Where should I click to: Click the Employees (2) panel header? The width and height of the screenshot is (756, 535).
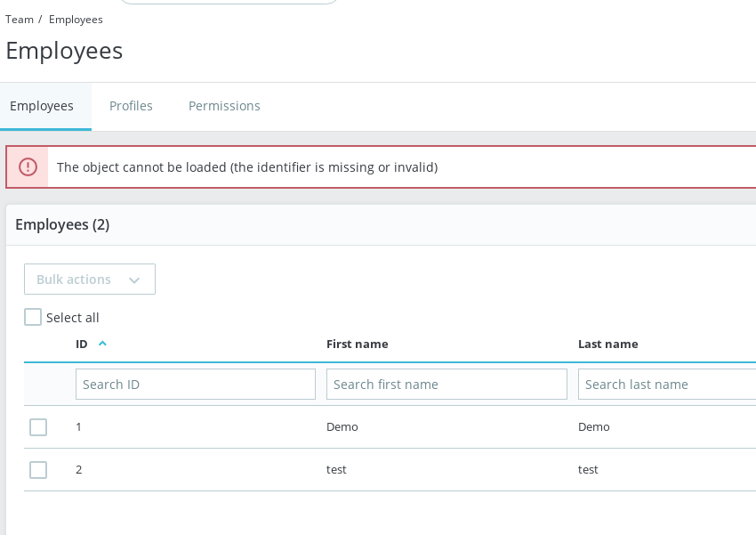(62, 224)
